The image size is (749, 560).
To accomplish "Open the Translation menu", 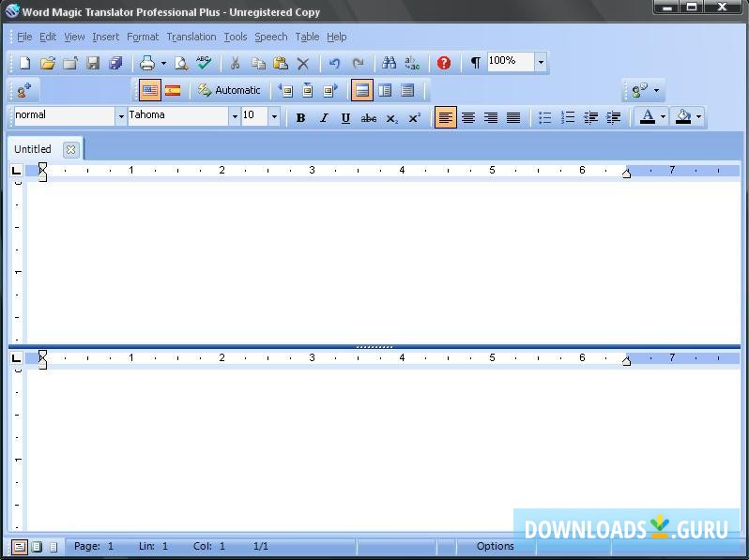I will [191, 37].
